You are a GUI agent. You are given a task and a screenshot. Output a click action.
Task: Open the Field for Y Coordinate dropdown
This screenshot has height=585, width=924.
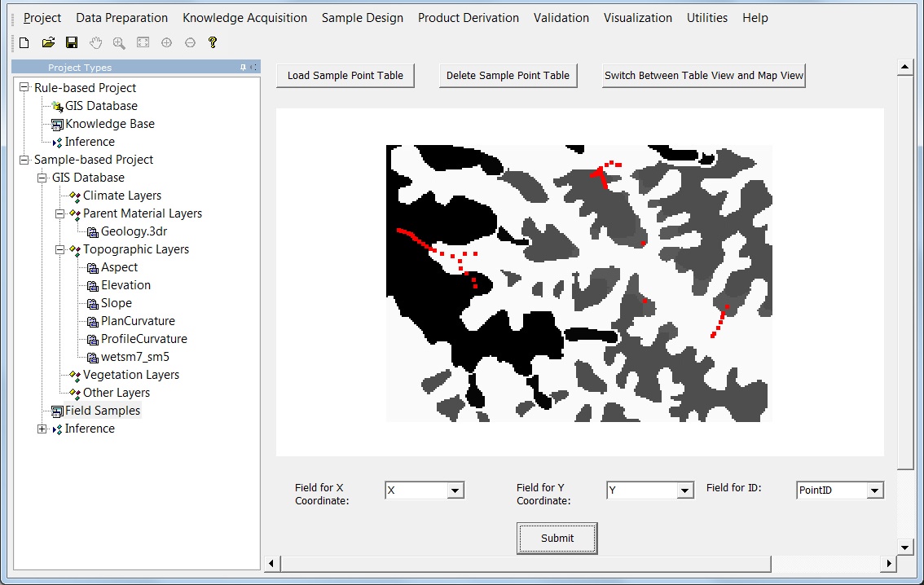pyautogui.click(x=684, y=490)
